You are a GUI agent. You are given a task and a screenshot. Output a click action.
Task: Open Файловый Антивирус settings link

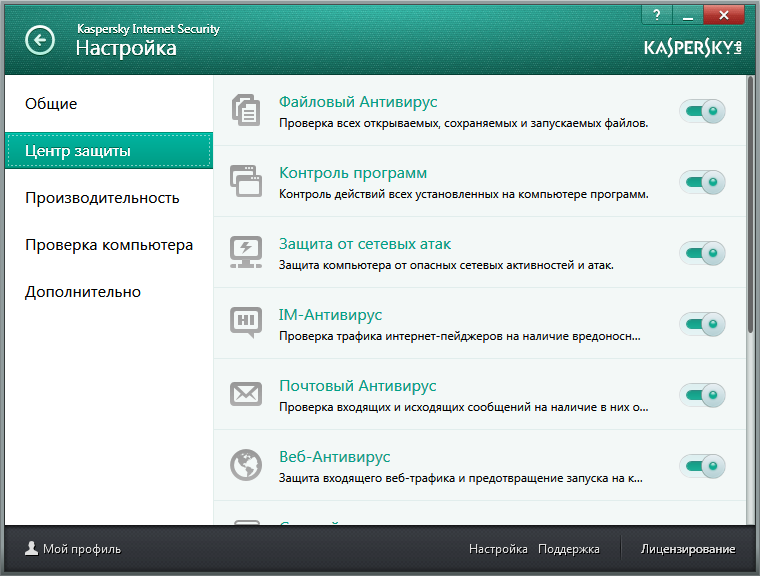358,102
